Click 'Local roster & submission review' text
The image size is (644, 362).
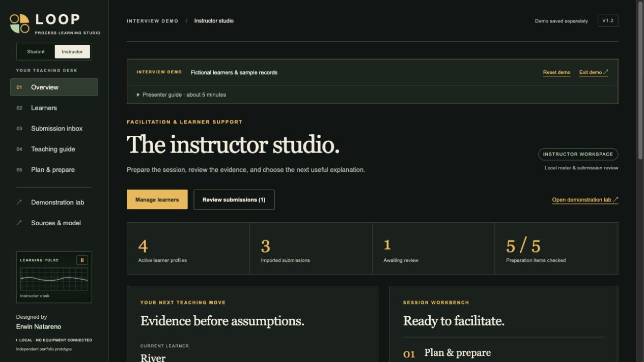[x=581, y=168]
